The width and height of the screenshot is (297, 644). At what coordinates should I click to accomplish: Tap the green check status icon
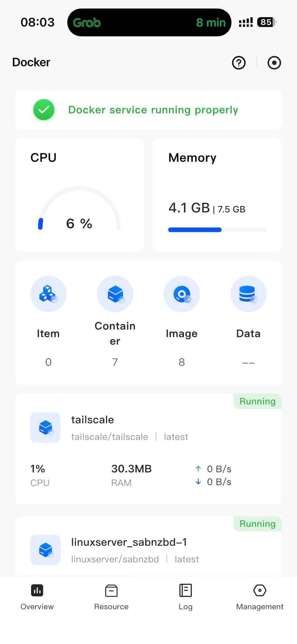tap(44, 110)
